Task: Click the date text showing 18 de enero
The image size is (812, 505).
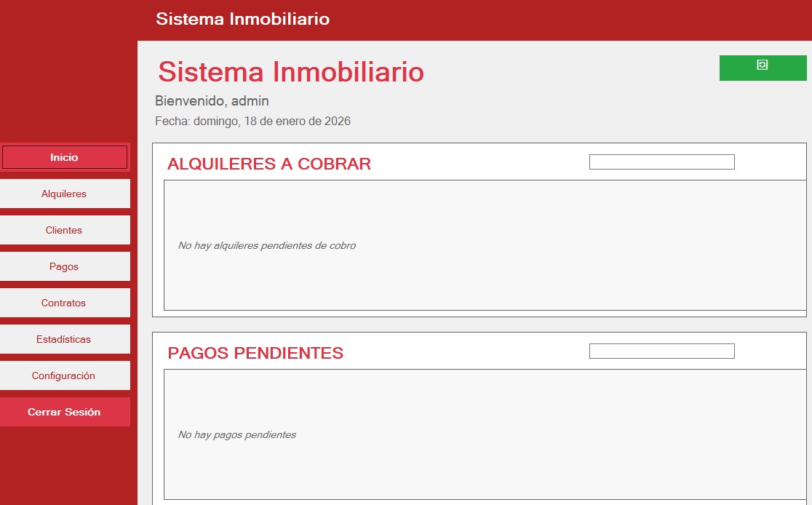Action: (252, 121)
